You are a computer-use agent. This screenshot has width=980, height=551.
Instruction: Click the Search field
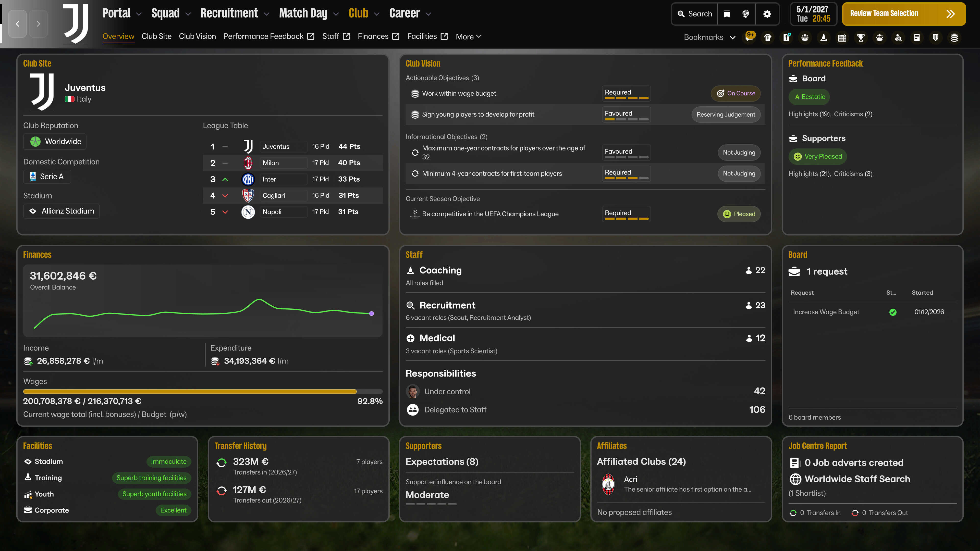point(695,14)
